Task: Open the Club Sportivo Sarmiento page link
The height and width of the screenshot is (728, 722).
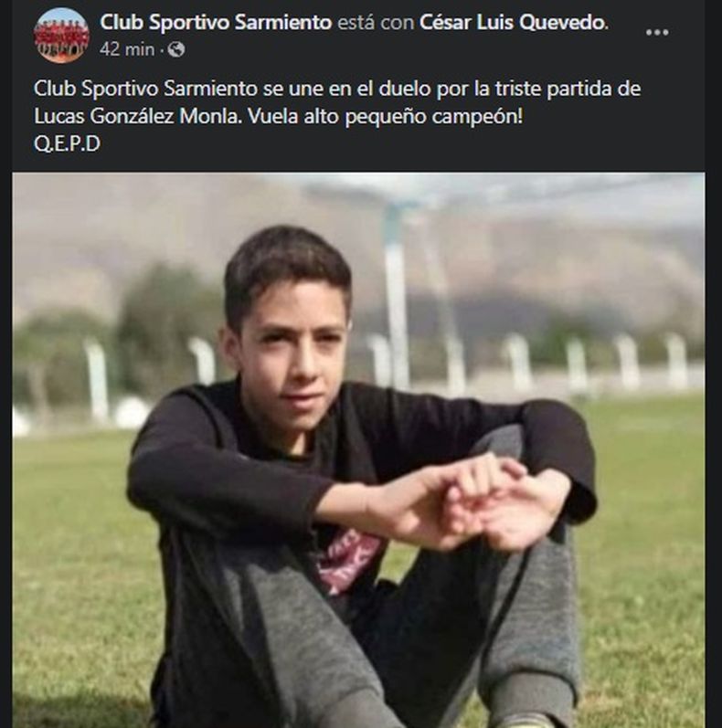Action: [x=216, y=22]
